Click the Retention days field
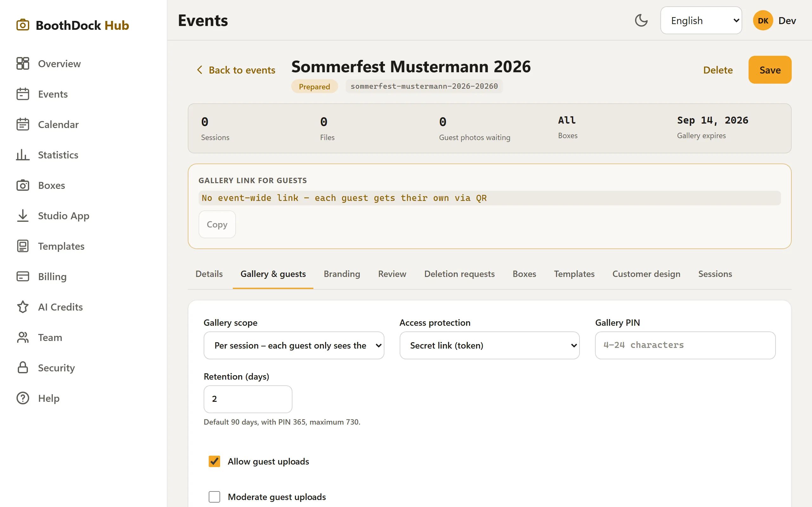 point(248,399)
